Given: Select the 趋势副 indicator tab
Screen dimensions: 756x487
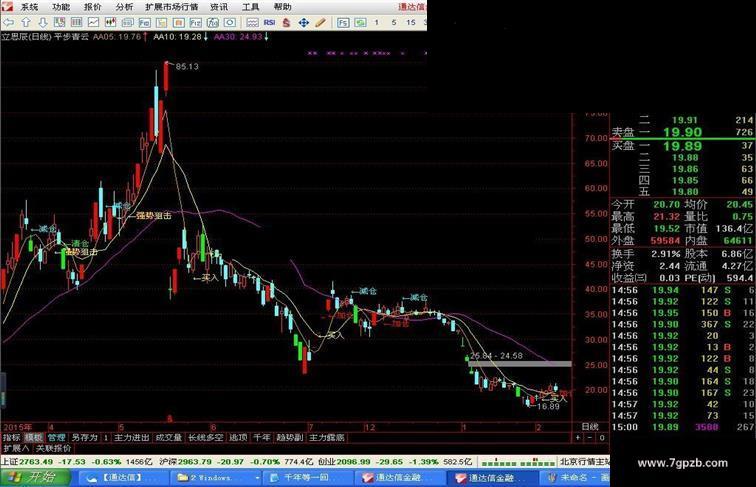Looking at the screenshot, I should [290, 438].
